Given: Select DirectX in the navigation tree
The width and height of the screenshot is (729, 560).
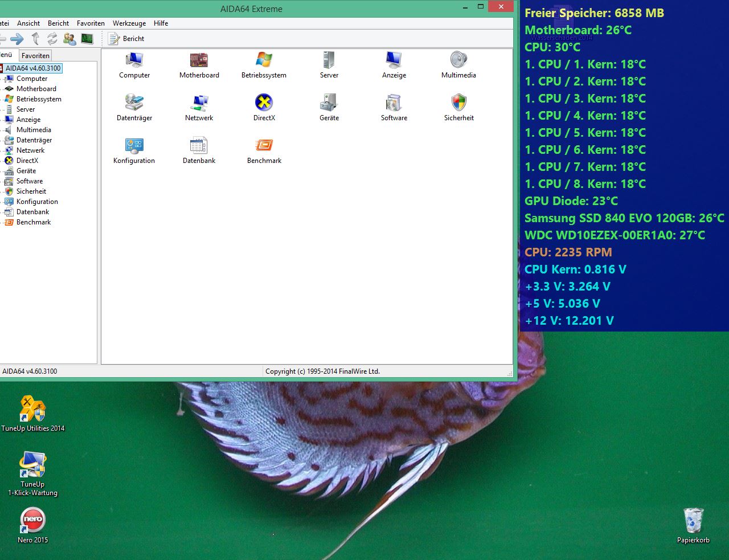Looking at the screenshot, I should [x=27, y=161].
